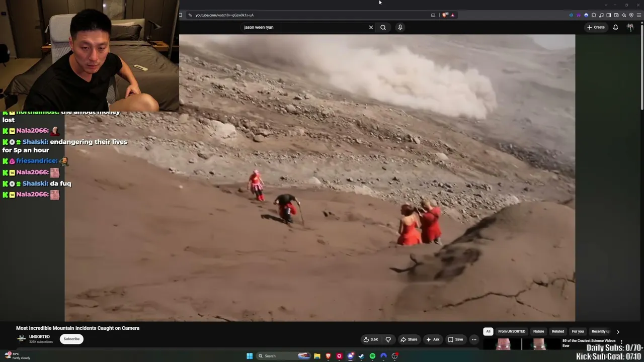The height and width of the screenshot is (362, 644).
Task: Click the site info icon before the URL
Action: [190, 15]
